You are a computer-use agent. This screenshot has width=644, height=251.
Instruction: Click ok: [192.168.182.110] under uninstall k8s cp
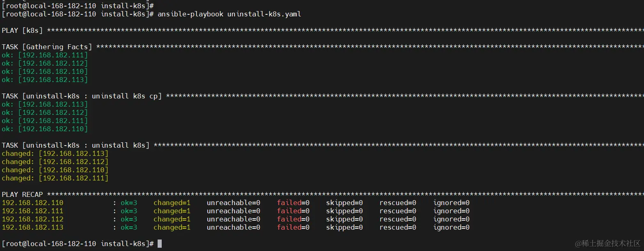(x=45, y=129)
